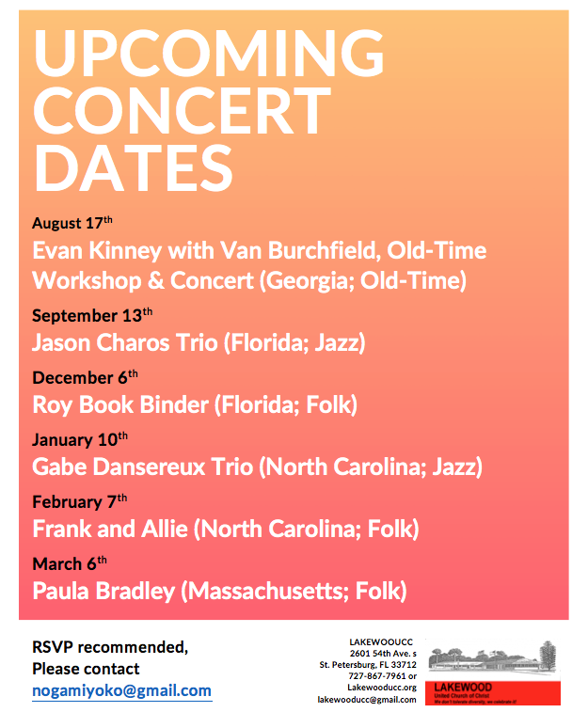The width and height of the screenshot is (588, 728).
Task: Click the RSVP recommended text
Action: pyautogui.click(x=110, y=647)
